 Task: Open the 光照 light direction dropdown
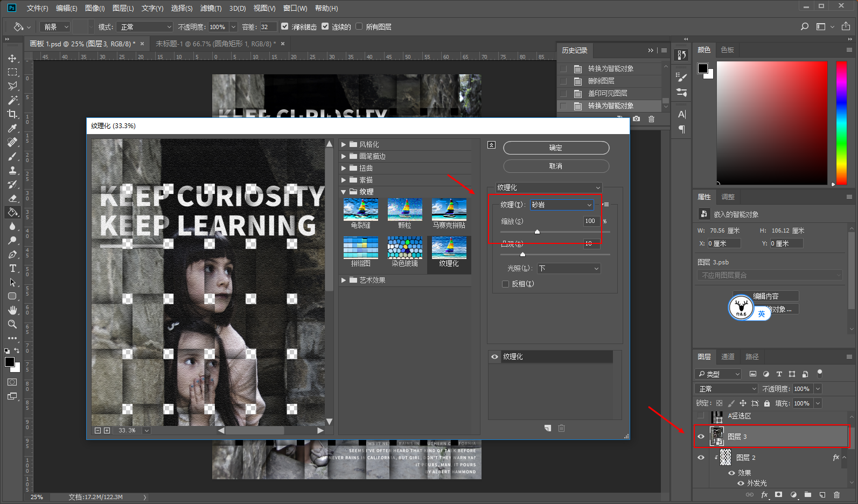pos(569,268)
